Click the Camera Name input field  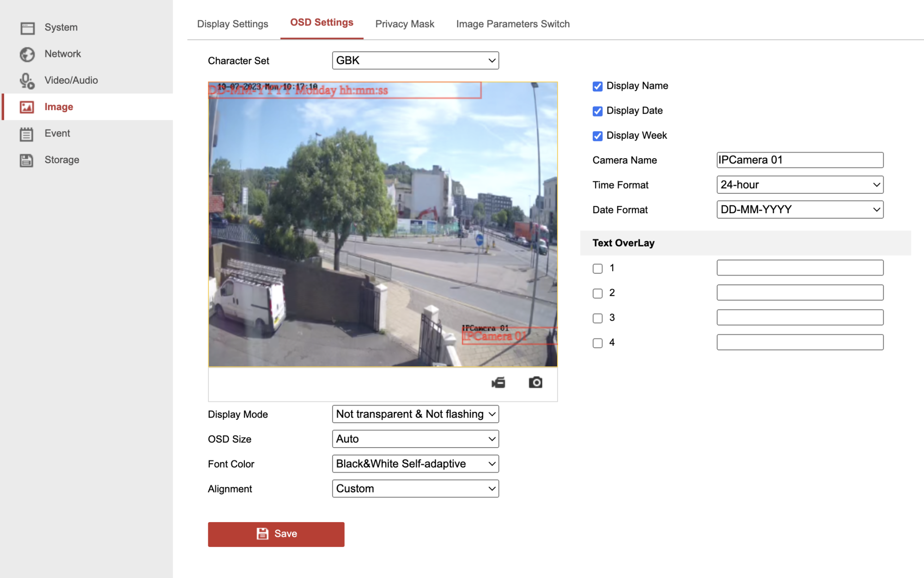click(x=800, y=160)
